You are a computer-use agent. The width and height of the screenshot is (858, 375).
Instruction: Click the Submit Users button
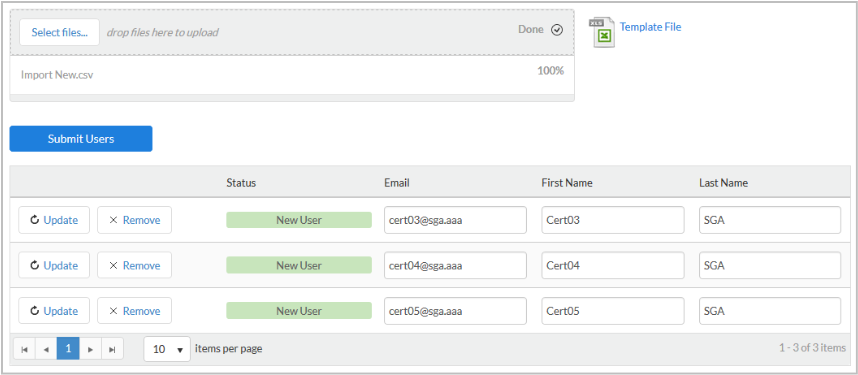click(81, 139)
